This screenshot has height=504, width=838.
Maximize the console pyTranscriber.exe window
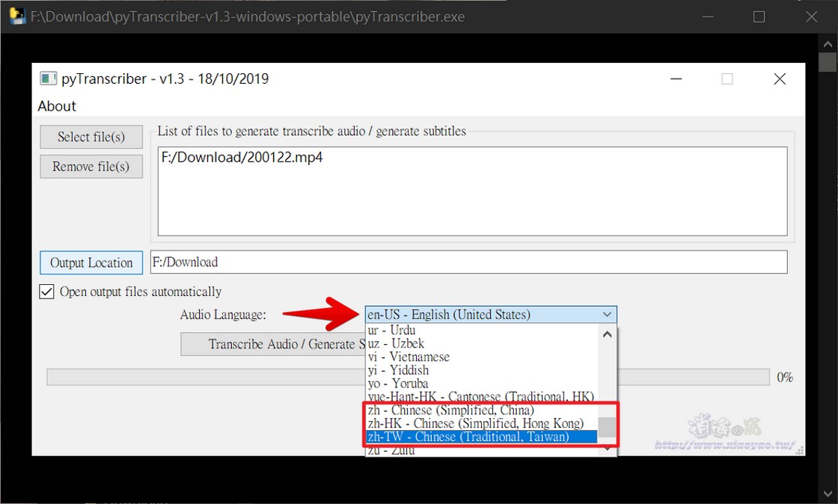click(x=759, y=17)
